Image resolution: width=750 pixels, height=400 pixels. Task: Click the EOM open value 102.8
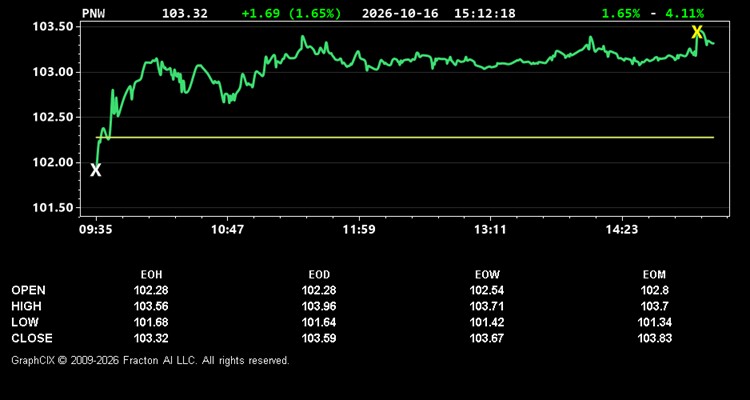tap(654, 290)
